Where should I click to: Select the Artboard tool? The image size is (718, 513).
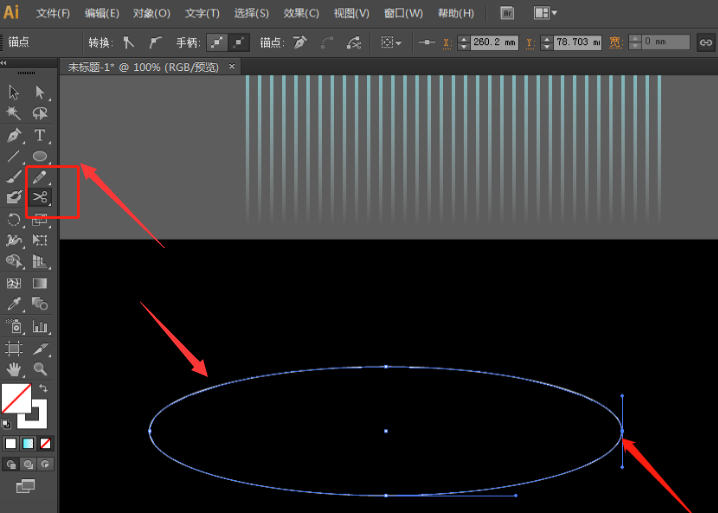click(14, 349)
